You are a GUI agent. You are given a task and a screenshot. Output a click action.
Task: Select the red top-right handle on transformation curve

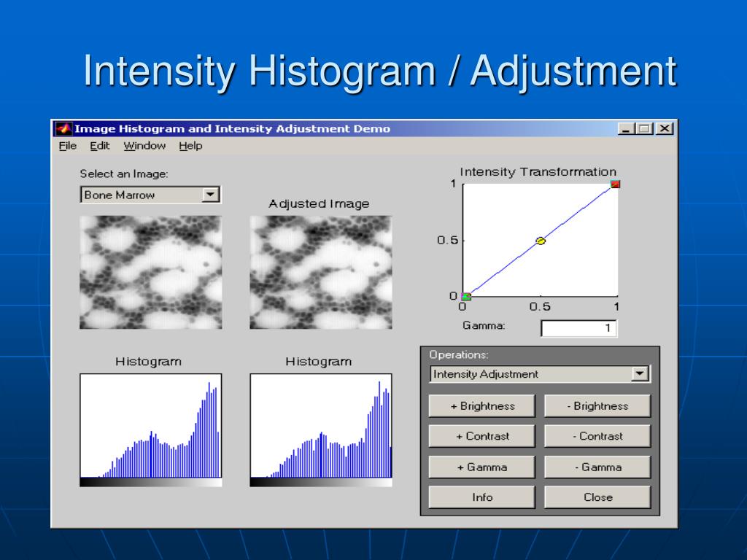click(x=615, y=184)
